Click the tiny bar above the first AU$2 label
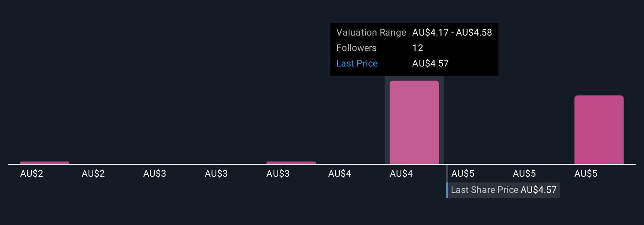 (45, 163)
